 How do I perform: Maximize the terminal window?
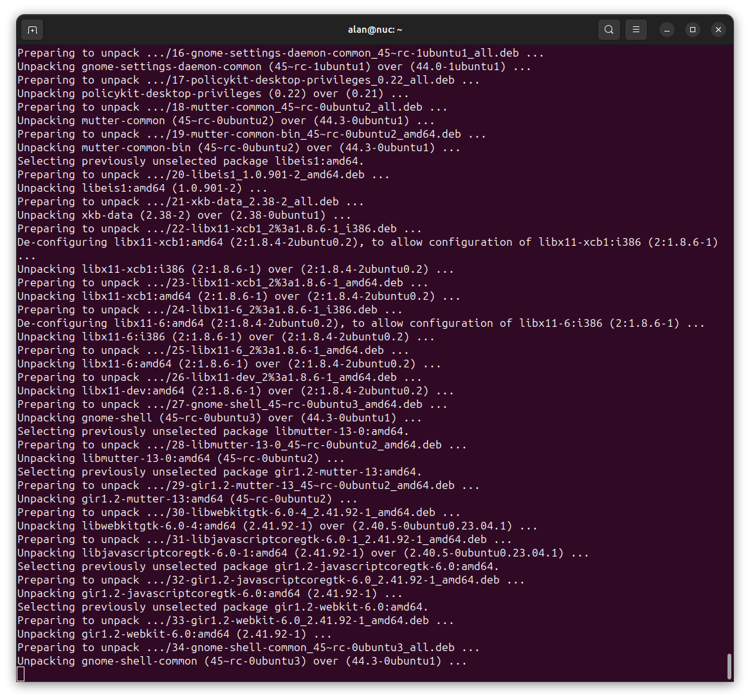click(x=693, y=30)
